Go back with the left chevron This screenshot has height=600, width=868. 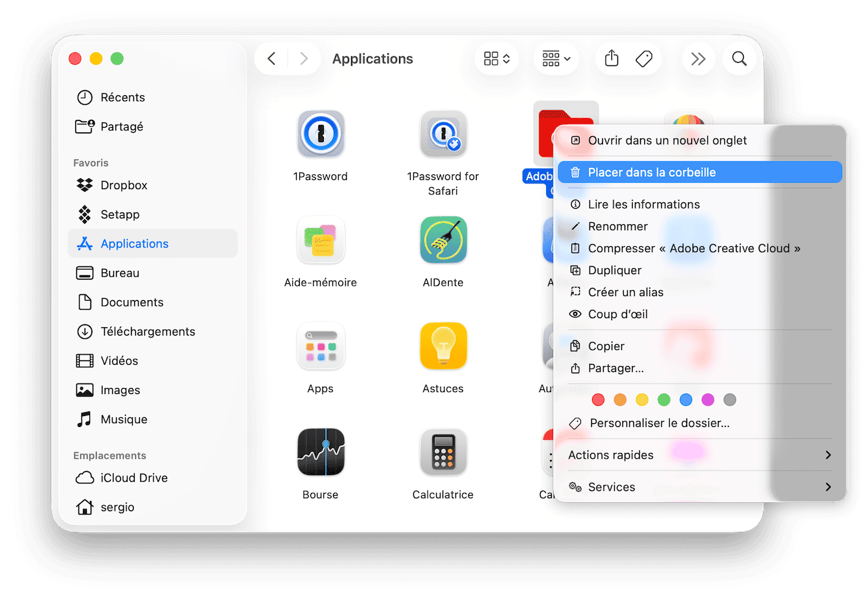tap(271, 59)
